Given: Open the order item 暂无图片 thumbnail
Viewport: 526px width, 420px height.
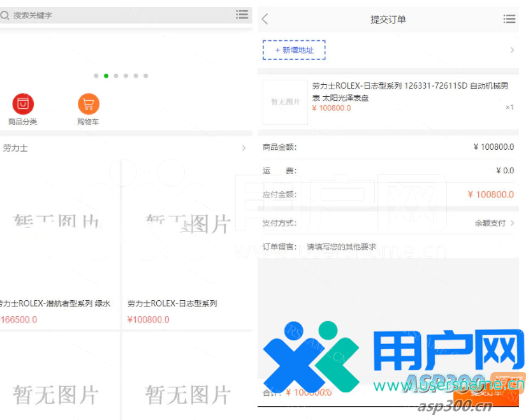Looking at the screenshot, I should 285,102.
